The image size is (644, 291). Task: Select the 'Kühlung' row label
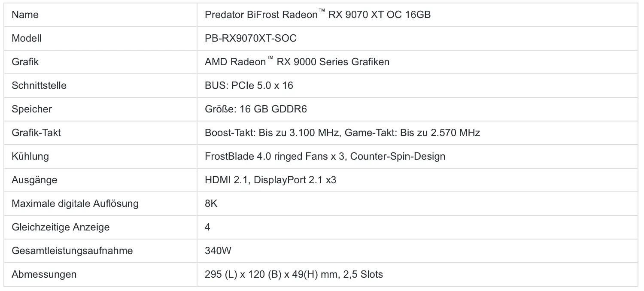pos(30,157)
